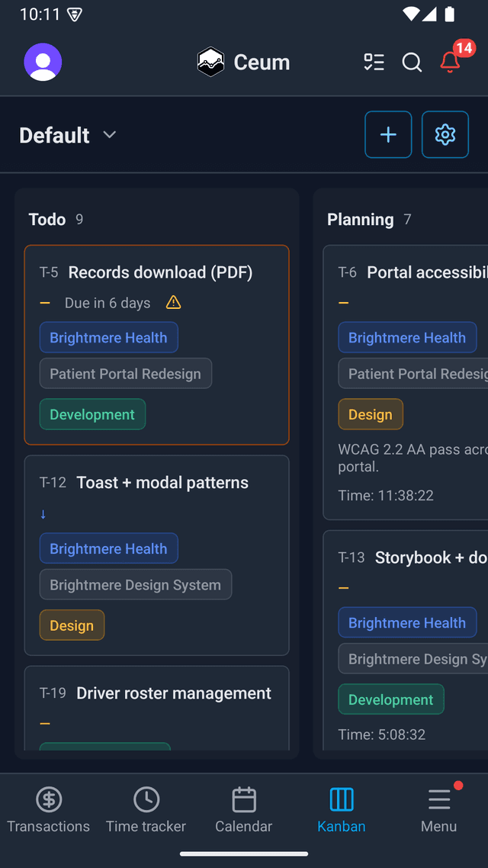Screen dimensions: 488x868
Task: Open card T-13 Storybook
Action: (406, 641)
